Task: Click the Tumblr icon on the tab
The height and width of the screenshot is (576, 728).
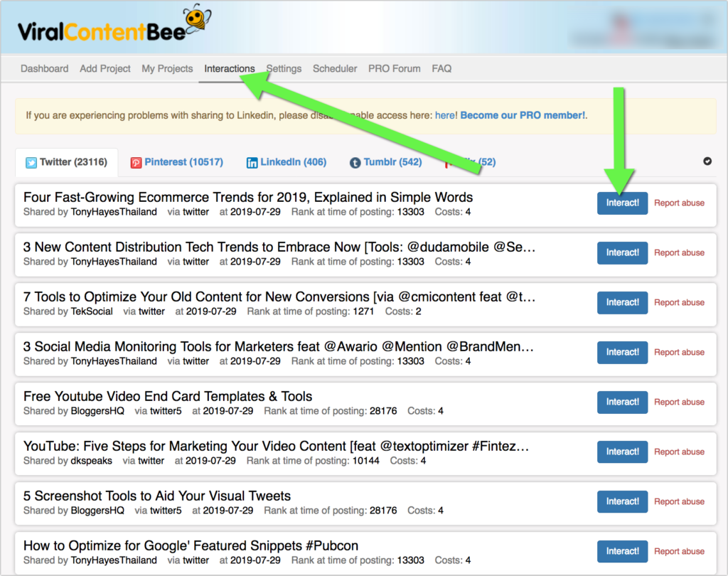Action: point(355,162)
